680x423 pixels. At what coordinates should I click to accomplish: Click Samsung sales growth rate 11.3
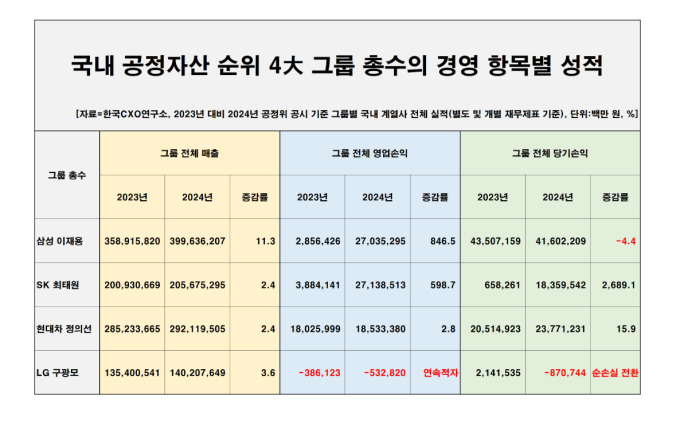point(265,241)
